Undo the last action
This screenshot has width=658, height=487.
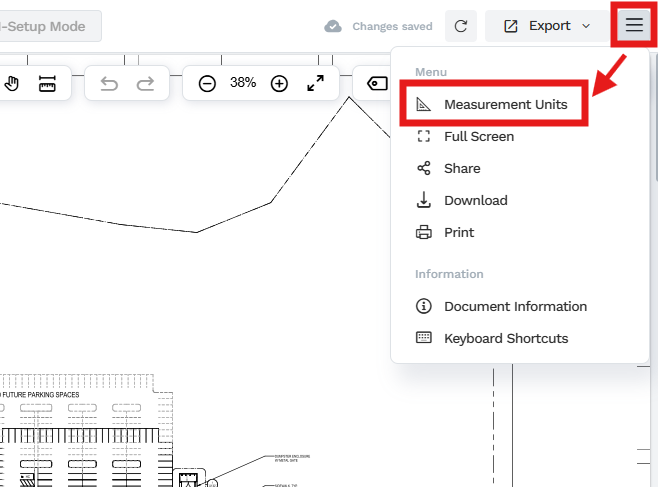coord(109,83)
